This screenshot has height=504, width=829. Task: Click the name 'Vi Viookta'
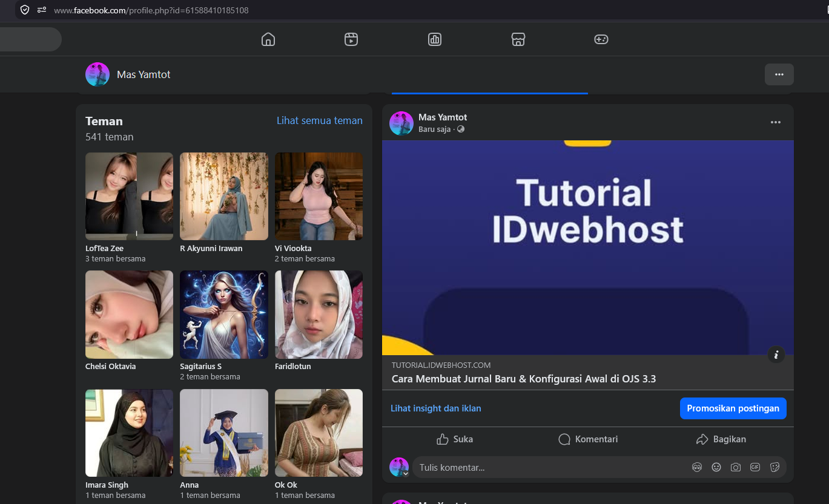[x=293, y=249]
